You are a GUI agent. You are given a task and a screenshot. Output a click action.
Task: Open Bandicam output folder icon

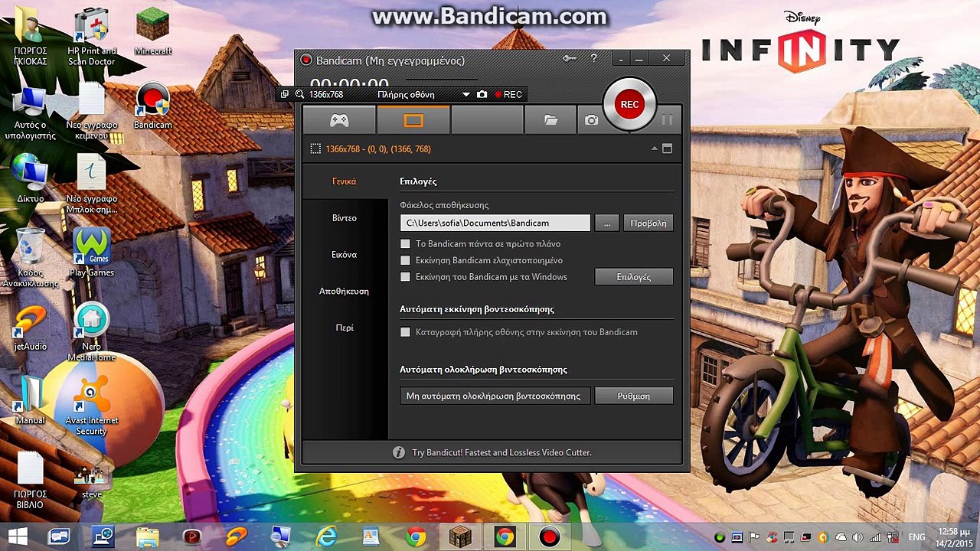coord(550,120)
